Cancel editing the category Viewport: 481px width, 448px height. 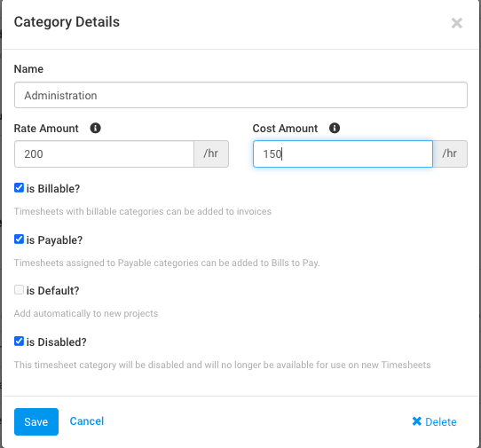(87, 421)
